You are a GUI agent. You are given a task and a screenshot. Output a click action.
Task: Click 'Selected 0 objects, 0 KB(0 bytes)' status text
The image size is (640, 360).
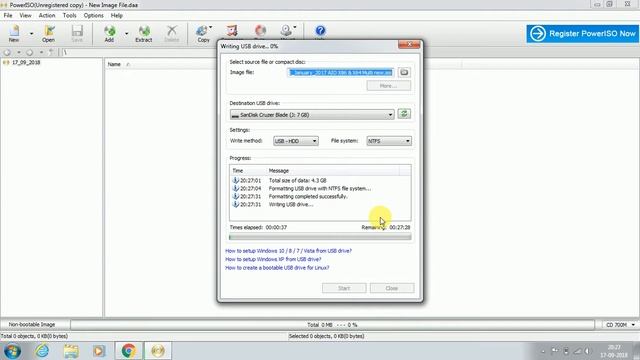point(326,336)
